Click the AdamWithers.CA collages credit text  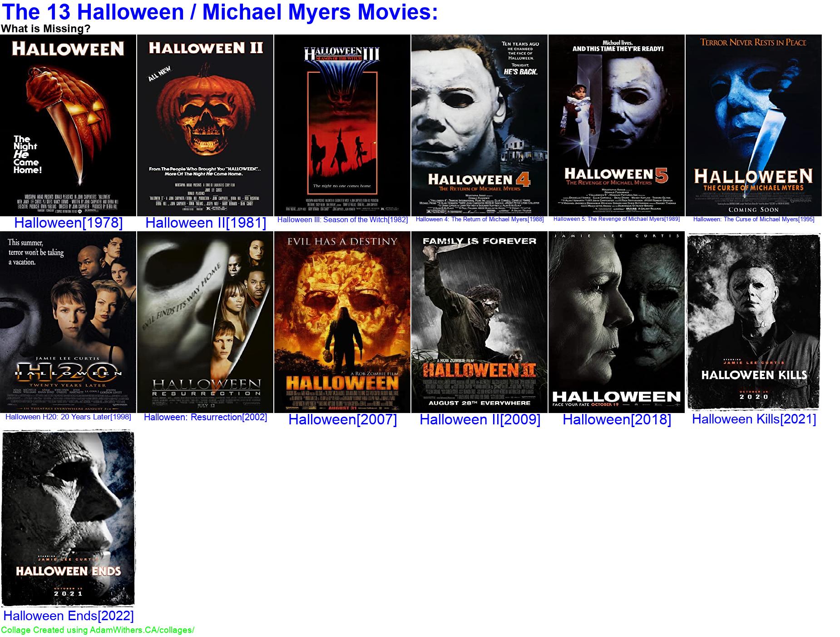98,630
